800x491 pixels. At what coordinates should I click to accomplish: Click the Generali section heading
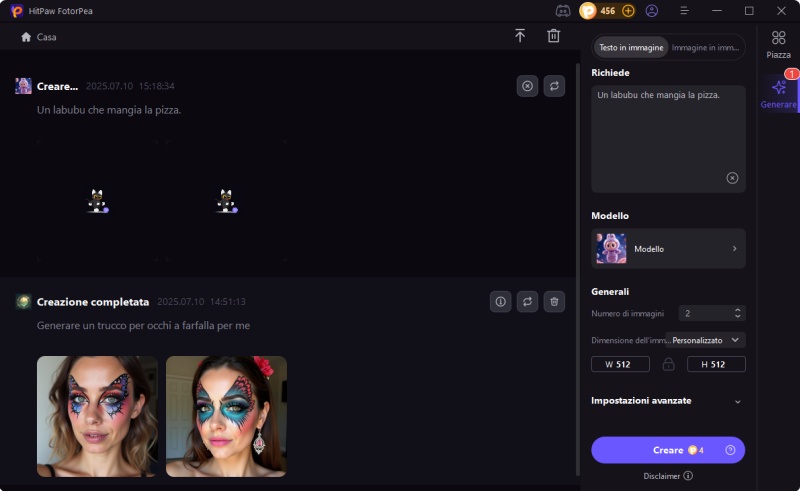610,291
